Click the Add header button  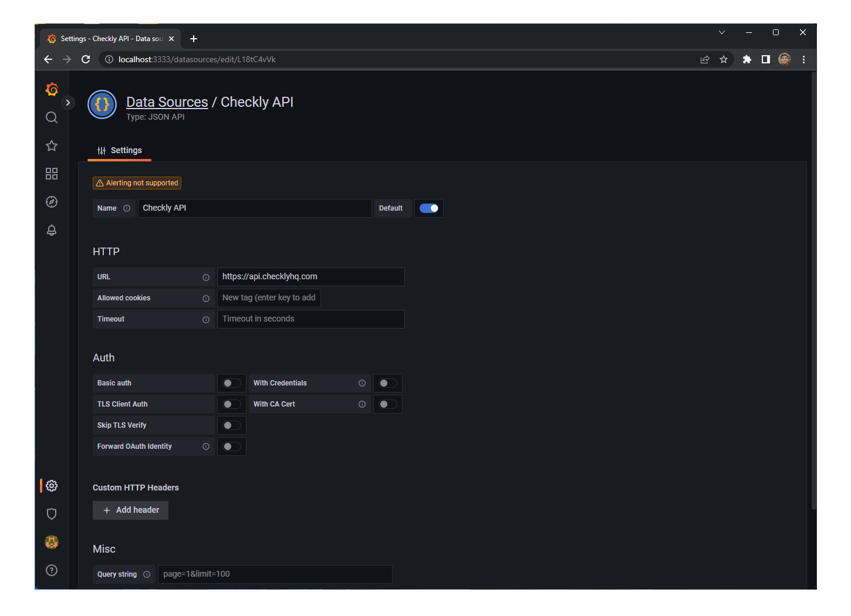coord(130,510)
